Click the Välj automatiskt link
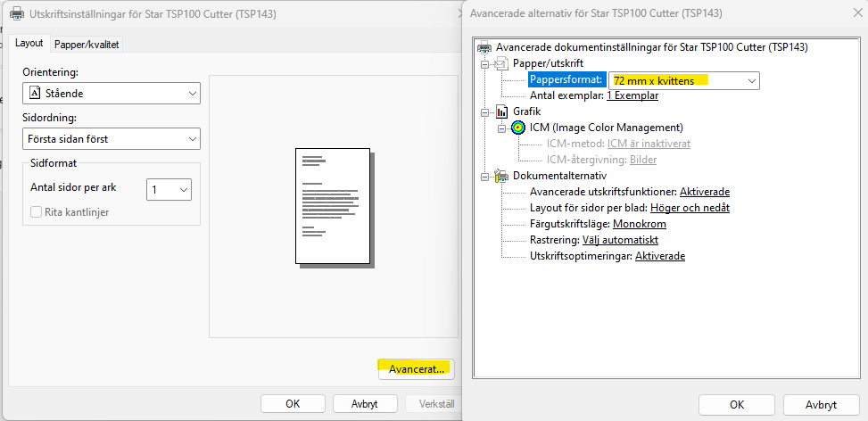 620,240
